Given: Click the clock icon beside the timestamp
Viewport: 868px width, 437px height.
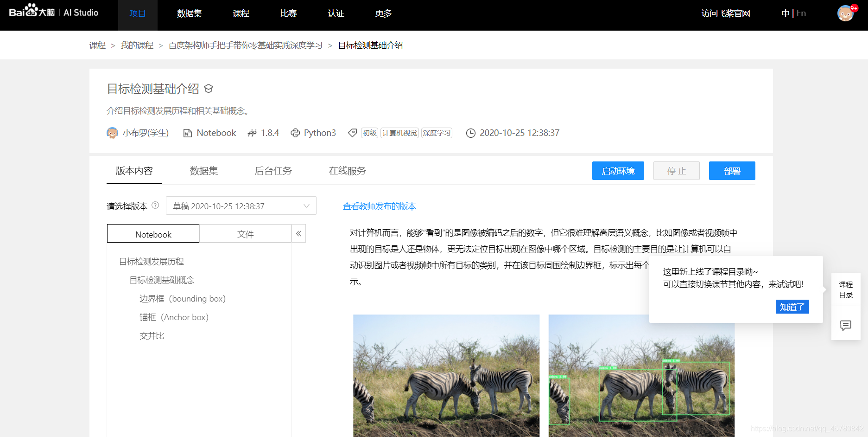Looking at the screenshot, I should (x=471, y=133).
